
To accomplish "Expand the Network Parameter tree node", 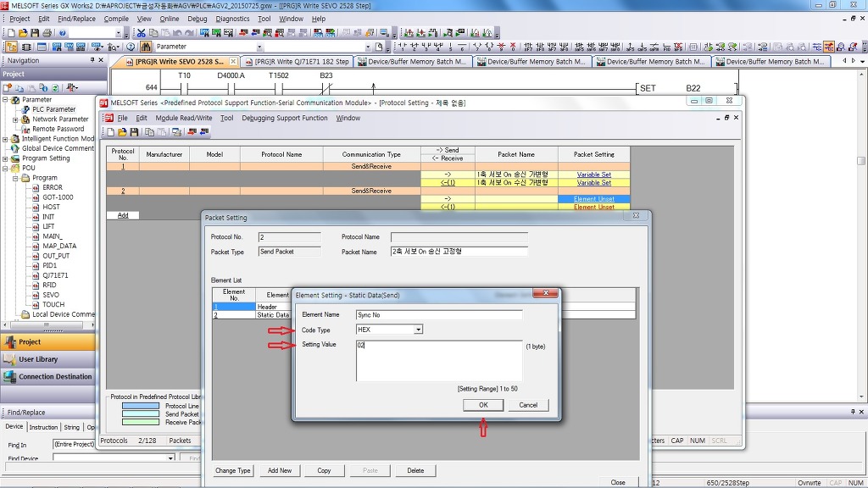I will point(15,119).
